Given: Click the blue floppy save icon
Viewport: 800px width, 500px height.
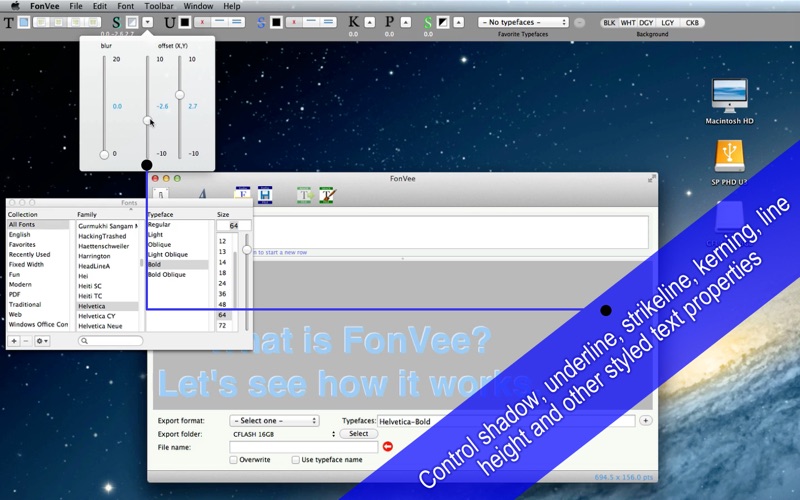Looking at the screenshot, I should (x=265, y=195).
